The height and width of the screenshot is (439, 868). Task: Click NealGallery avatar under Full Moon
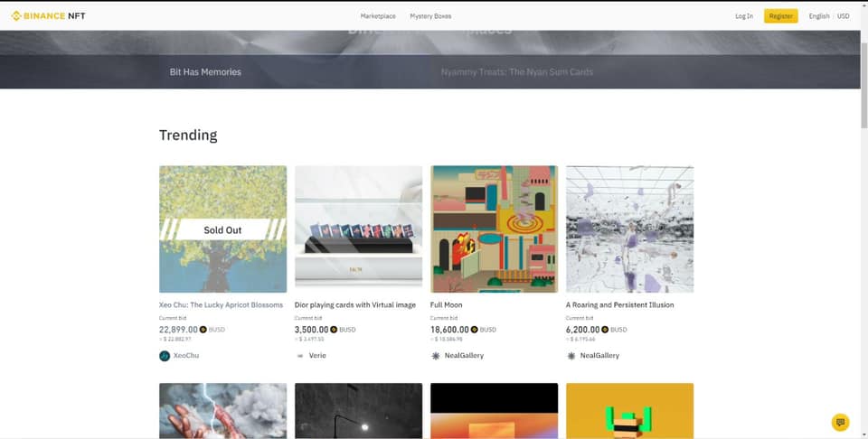[436, 356]
